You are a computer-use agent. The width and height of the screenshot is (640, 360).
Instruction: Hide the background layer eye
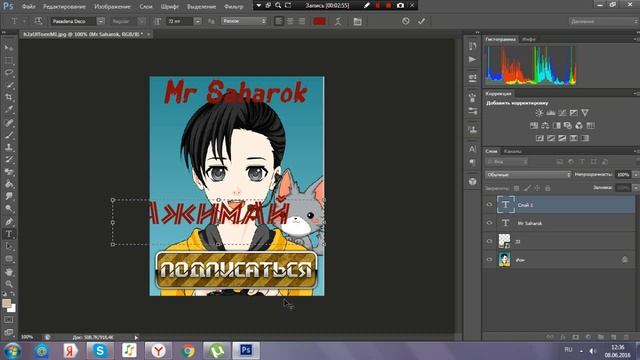coord(489,259)
